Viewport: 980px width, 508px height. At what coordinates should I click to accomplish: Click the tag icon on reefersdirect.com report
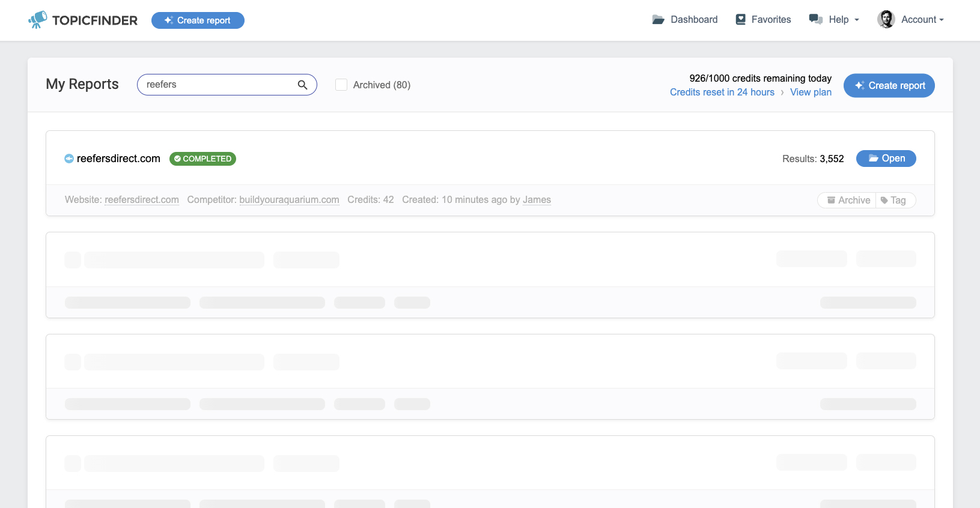click(x=884, y=201)
